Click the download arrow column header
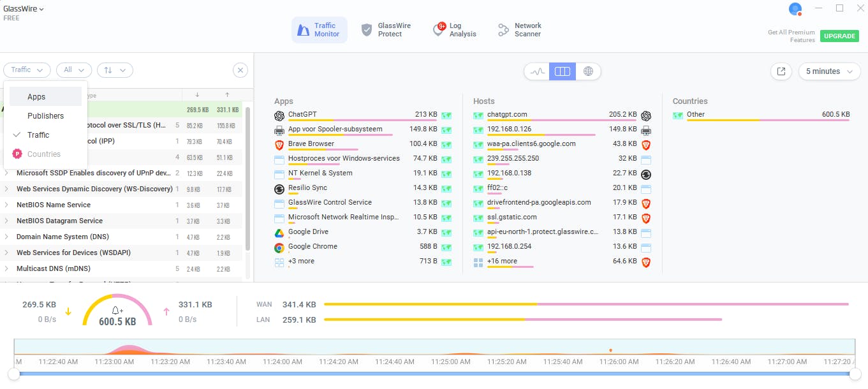This screenshot has width=868, height=389. click(x=197, y=95)
